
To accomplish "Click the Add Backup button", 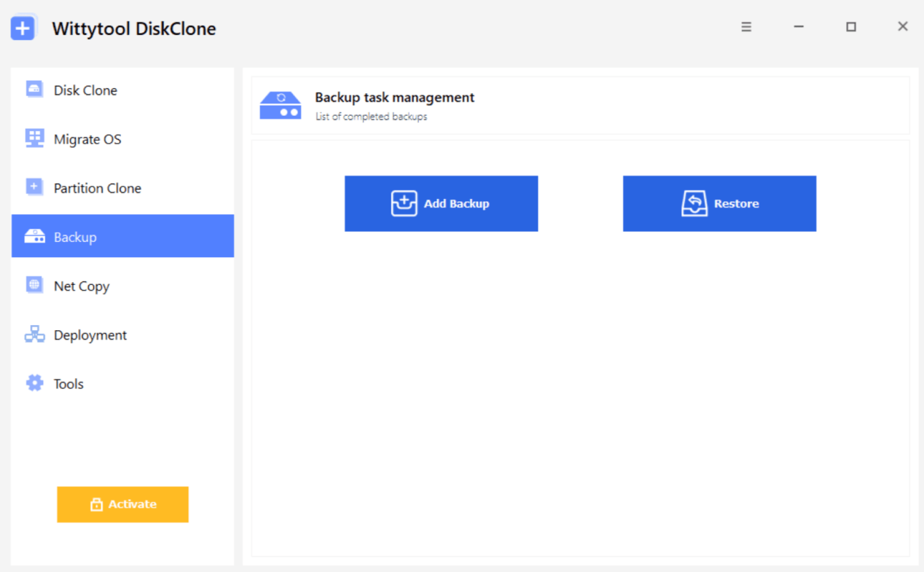I will coord(441,203).
